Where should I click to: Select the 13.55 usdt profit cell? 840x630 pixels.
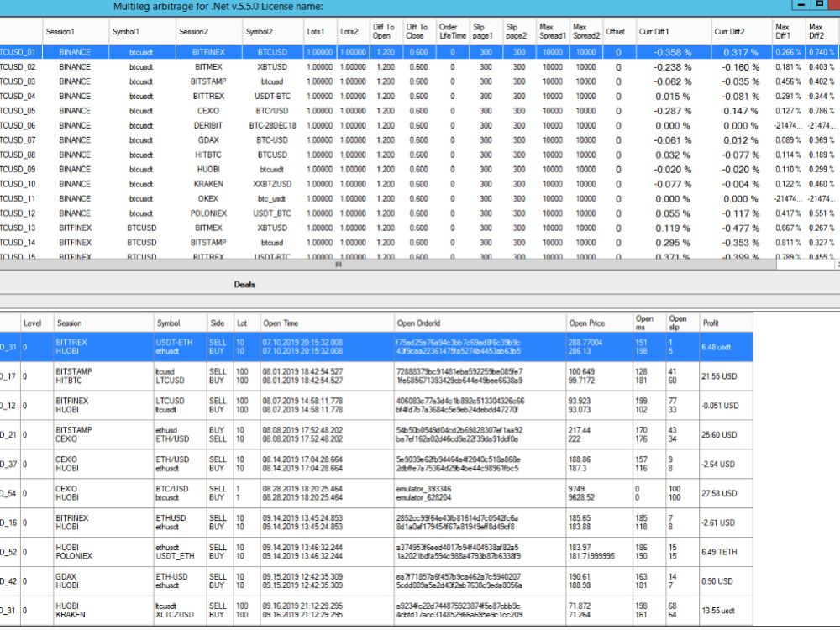pos(726,610)
